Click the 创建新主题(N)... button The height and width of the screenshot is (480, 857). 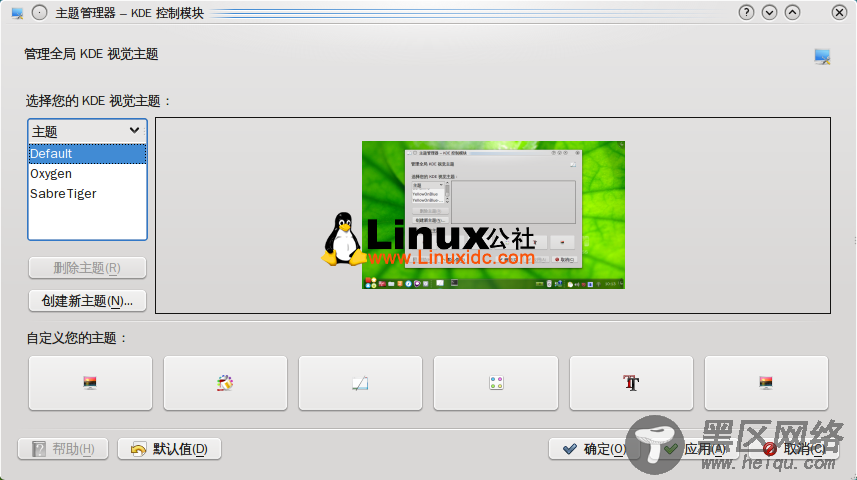[x=87, y=301]
